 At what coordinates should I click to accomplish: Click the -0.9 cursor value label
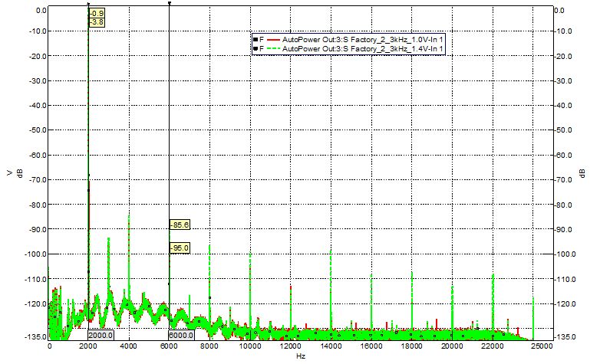97,14
